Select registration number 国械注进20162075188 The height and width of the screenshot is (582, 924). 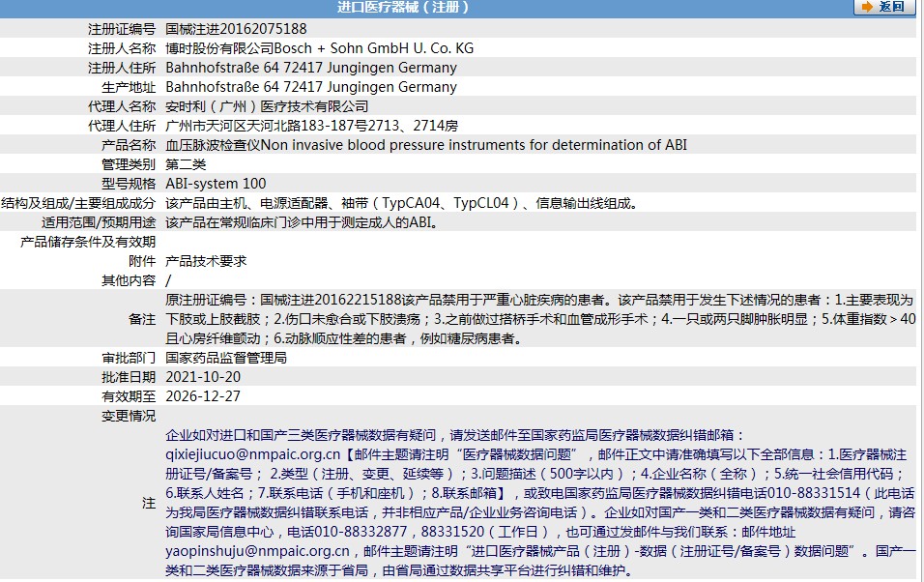[236, 29]
